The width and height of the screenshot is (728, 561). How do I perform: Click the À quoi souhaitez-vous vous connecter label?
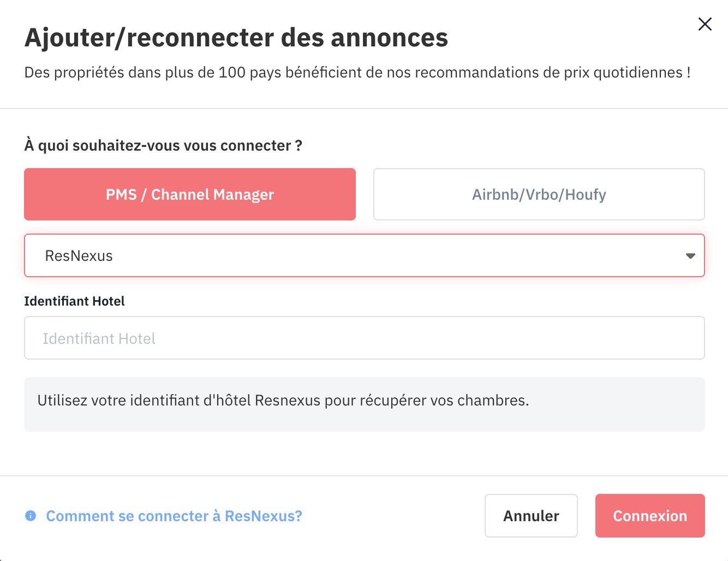[x=163, y=146]
